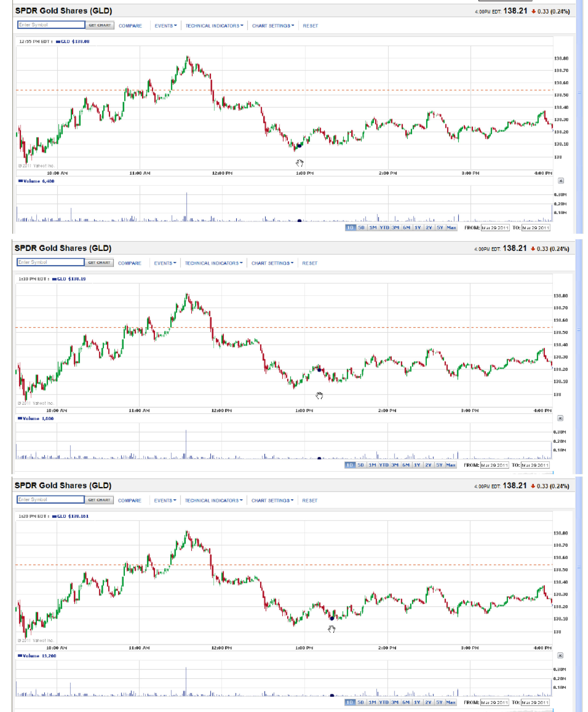Screen dimensions: 588x712
Task: Open Chart Settings dropdown in bottom chart
Action: [272, 500]
